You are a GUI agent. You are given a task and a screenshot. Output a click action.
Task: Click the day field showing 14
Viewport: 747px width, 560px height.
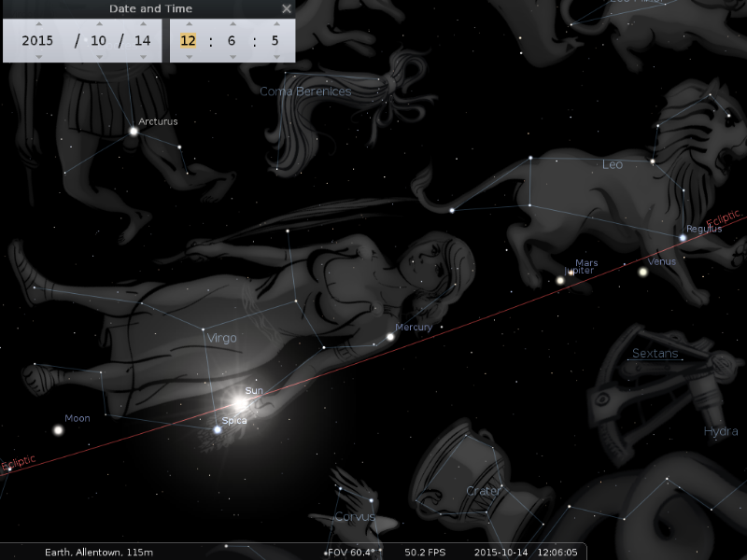pos(142,40)
